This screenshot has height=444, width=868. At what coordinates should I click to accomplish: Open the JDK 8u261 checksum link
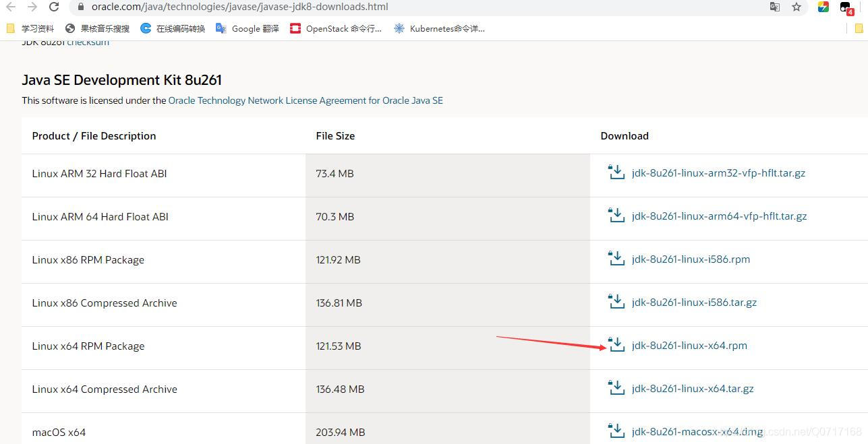pyautogui.click(x=88, y=42)
